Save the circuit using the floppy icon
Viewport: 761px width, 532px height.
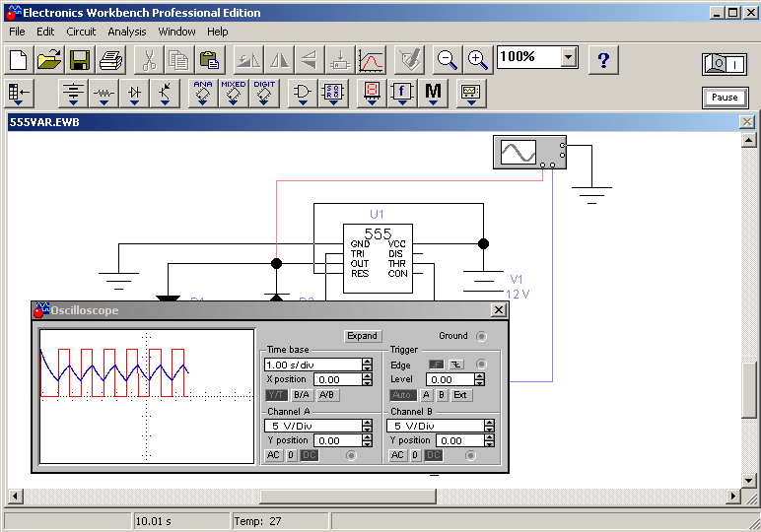(x=80, y=60)
